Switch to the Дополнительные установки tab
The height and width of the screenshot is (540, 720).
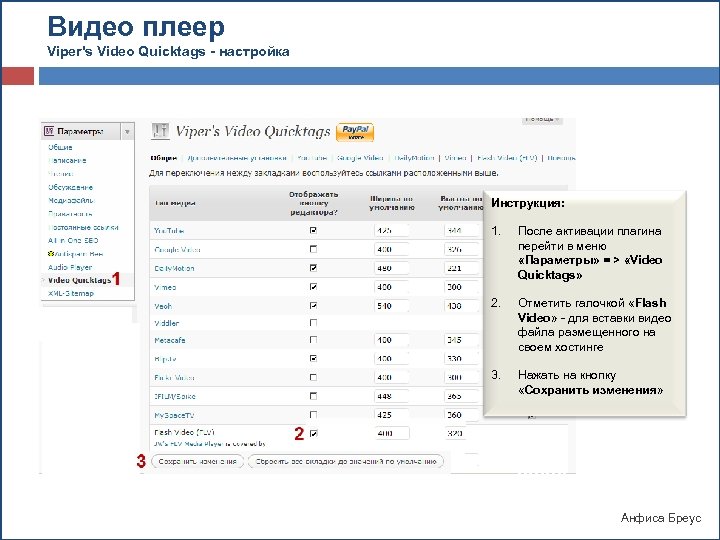coord(237,158)
